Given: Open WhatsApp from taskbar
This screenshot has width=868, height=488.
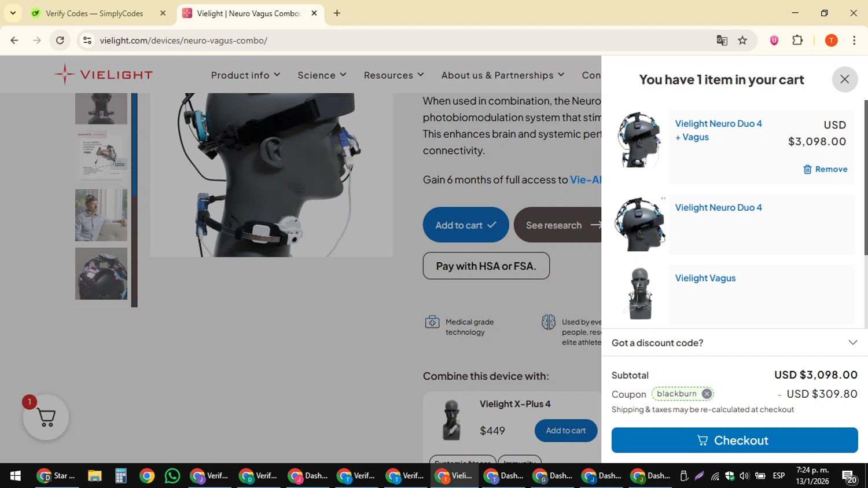Looking at the screenshot, I should [172, 476].
